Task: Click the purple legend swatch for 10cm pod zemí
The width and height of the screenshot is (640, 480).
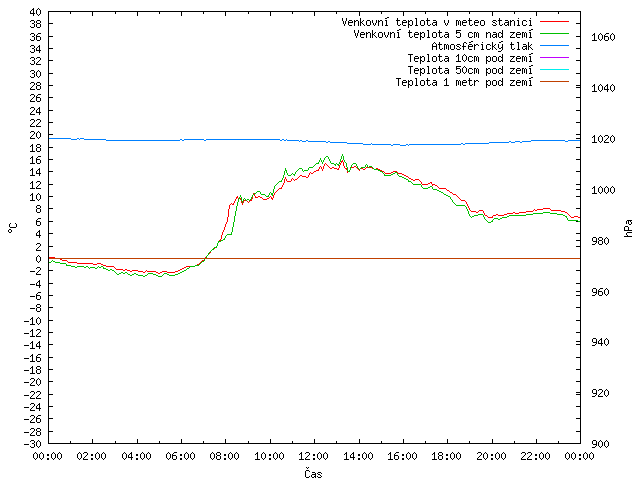Action: tap(554, 58)
